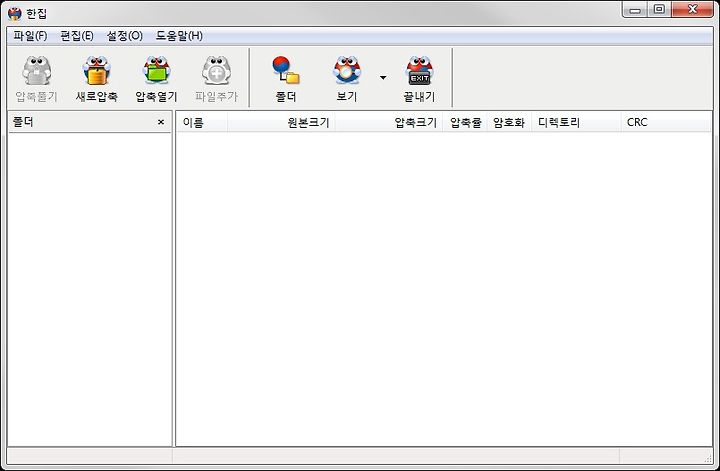Sort by the 원본크기 column header
Viewport: 720px width, 471px height.
(x=281, y=123)
